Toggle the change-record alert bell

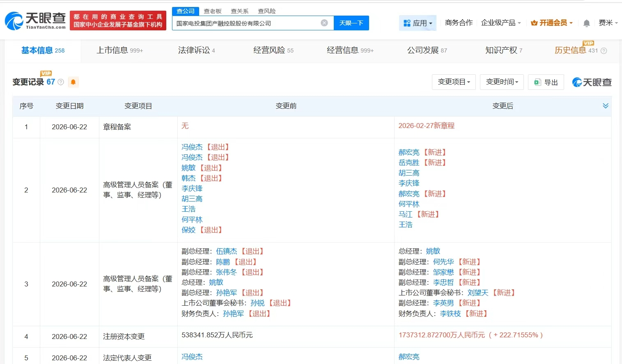click(x=73, y=82)
